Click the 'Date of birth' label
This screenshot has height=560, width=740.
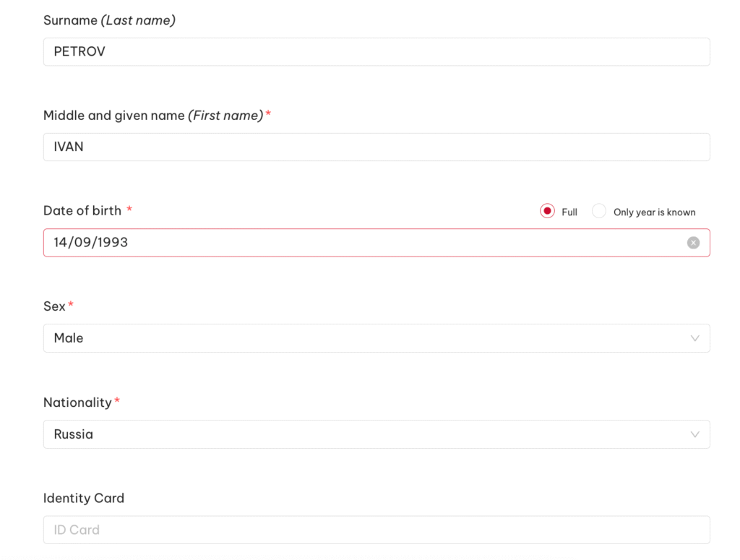pyautogui.click(x=82, y=211)
